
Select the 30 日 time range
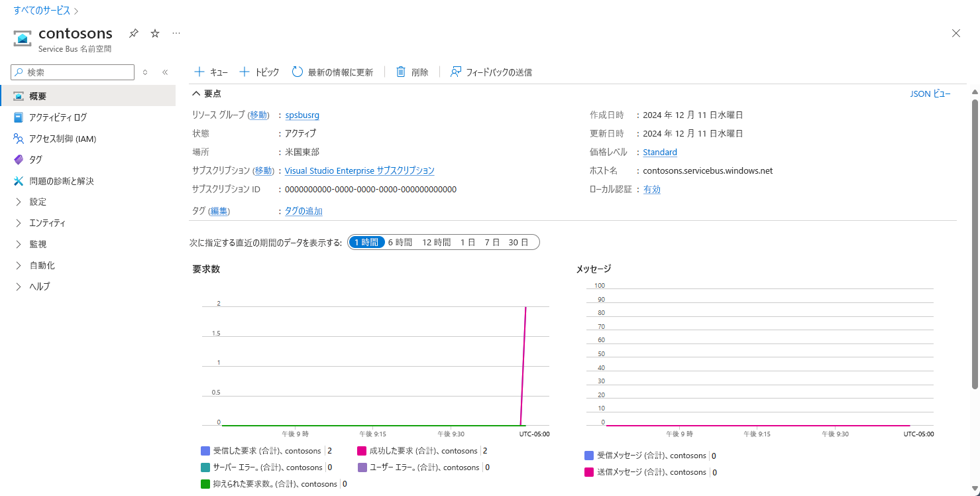[519, 243]
